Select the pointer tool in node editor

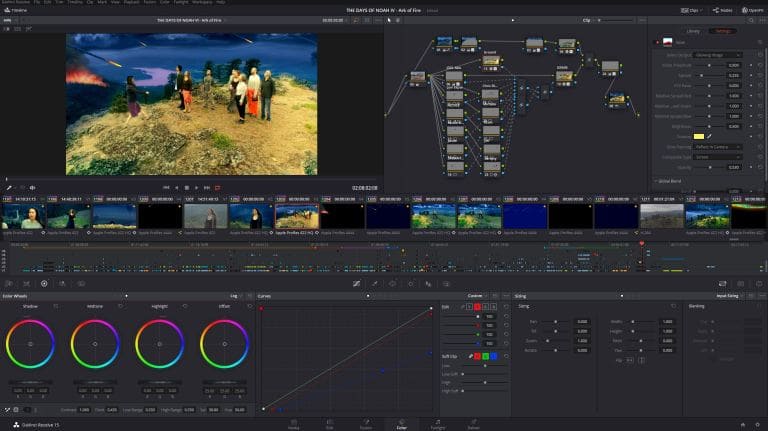coord(389,21)
